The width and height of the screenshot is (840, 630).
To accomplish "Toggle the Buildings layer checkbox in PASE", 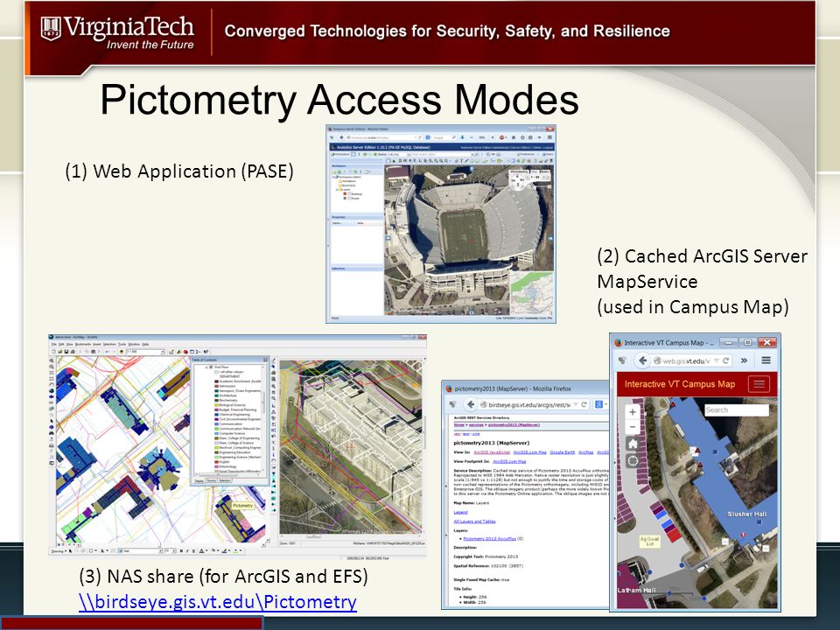I will pyautogui.click(x=349, y=194).
